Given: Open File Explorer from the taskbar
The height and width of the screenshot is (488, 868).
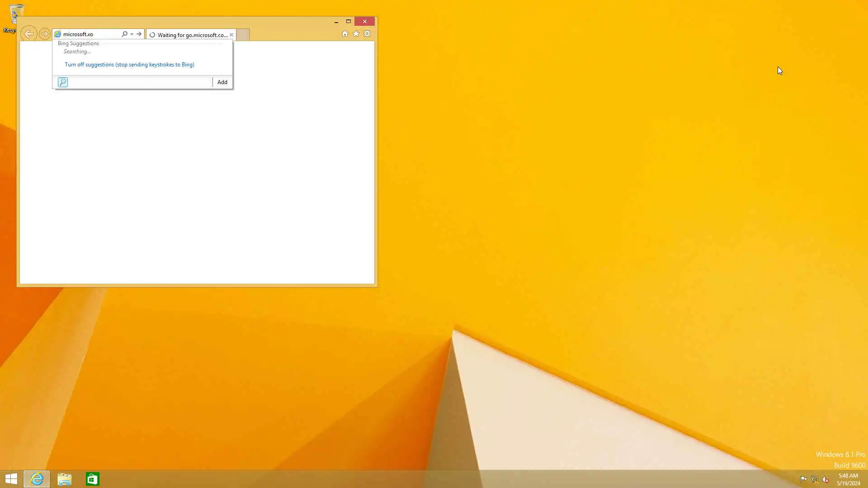Looking at the screenshot, I should coord(65,479).
